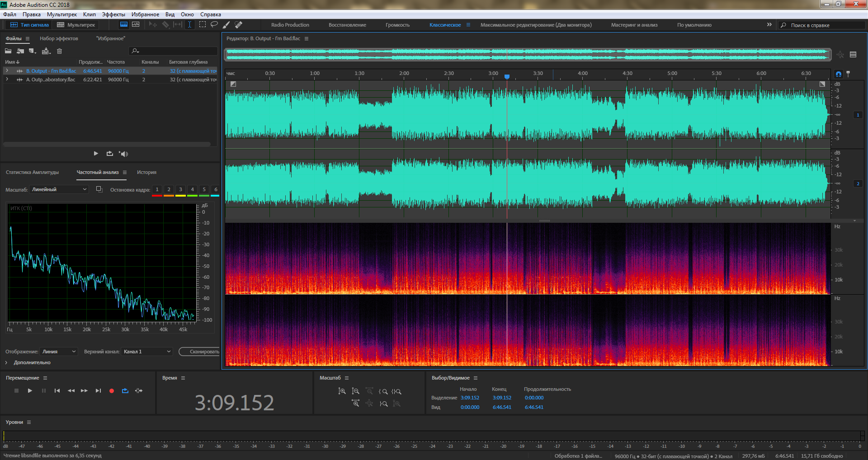Click the Сканировать button
This screenshot has width=868, height=460.
pos(199,352)
